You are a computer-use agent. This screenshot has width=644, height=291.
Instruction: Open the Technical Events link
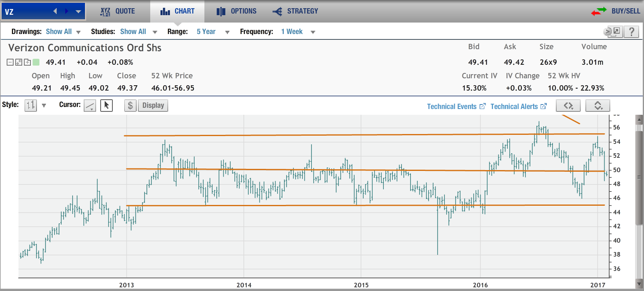(x=456, y=107)
